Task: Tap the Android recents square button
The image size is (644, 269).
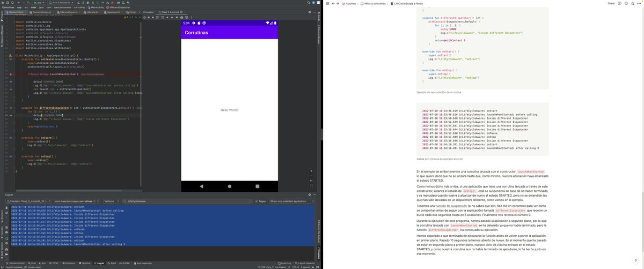Action: point(258,186)
